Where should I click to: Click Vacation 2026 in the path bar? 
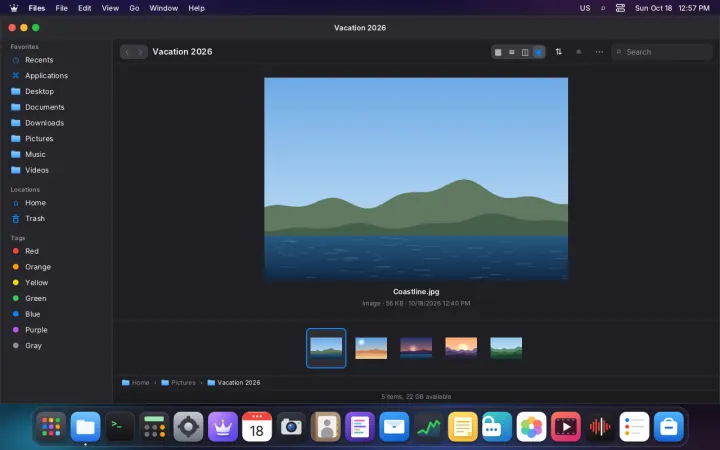pyautogui.click(x=234, y=382)
